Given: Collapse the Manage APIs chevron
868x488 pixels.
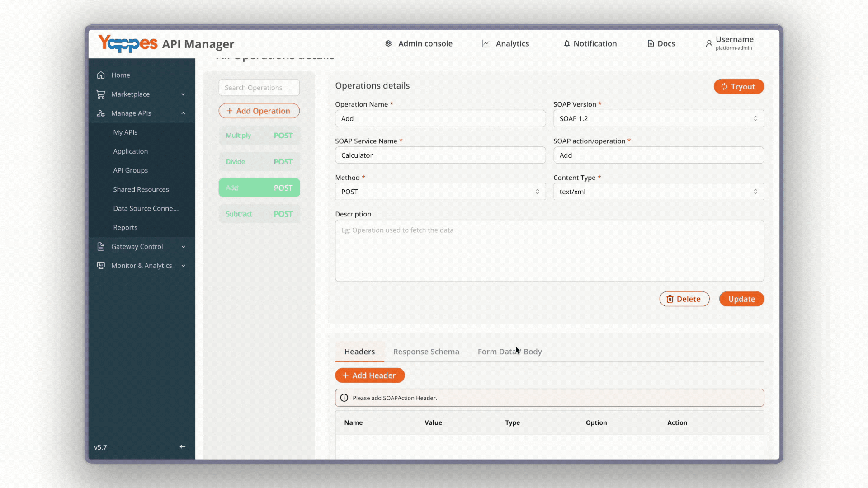Looking at the screenshot, I should point(183,113).
